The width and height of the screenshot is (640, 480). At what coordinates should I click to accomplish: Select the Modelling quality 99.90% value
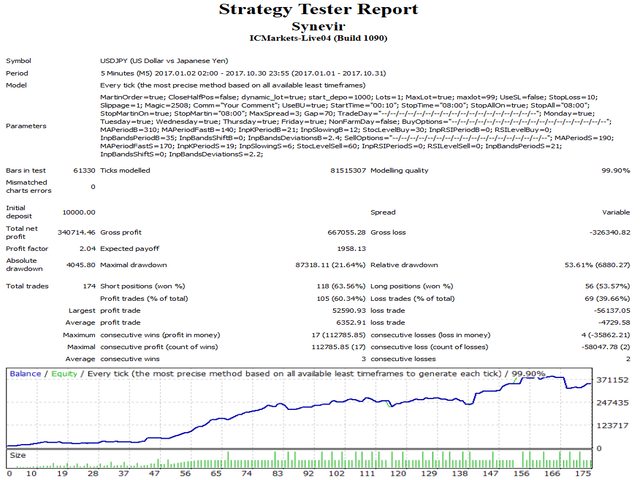coord(612,172)
